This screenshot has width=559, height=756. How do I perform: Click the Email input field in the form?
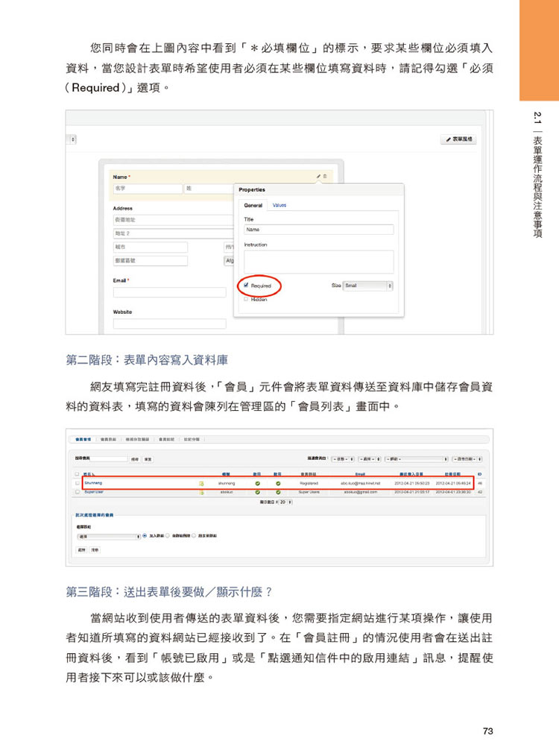pos(170,292)
